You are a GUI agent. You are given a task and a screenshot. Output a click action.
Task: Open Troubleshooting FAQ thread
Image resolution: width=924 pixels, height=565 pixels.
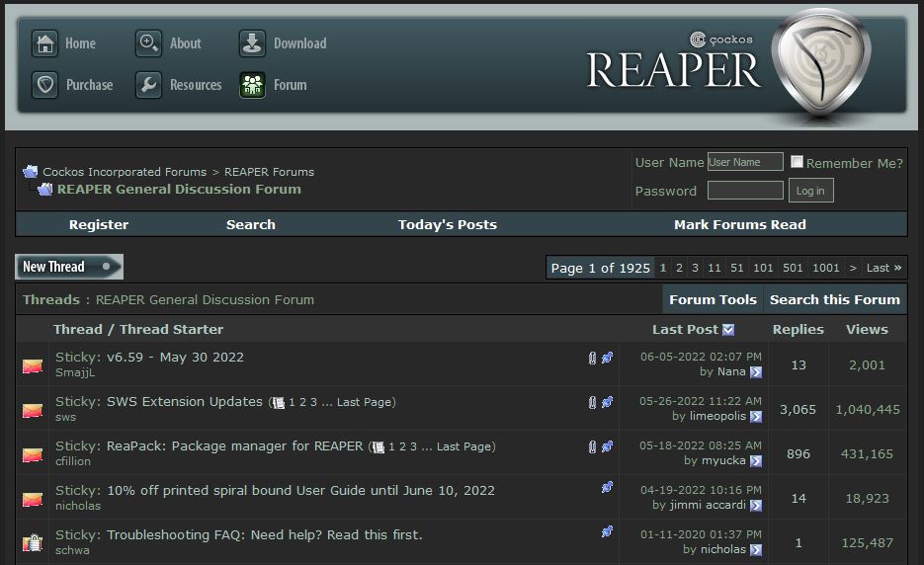265,535
